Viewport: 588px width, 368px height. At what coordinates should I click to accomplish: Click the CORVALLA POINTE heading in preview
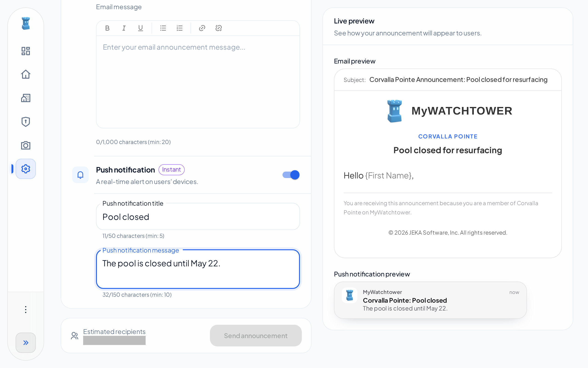[x=448, y=137]
